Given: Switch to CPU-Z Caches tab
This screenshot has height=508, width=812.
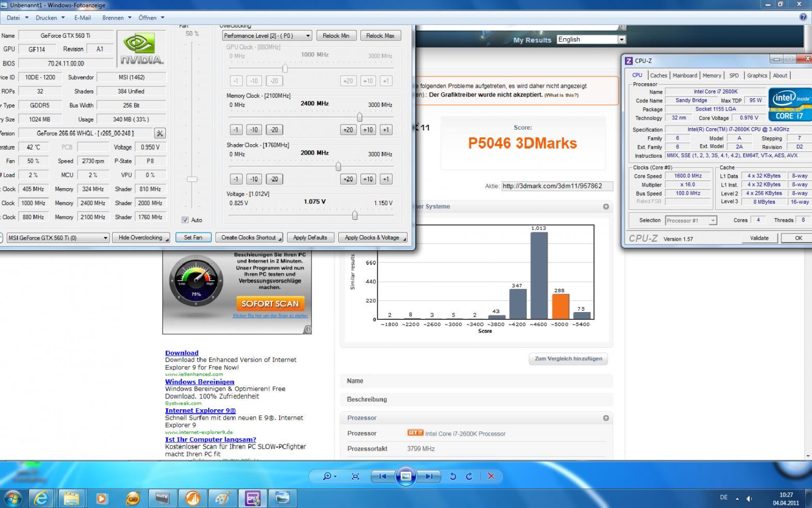Looking at the screenshot, I should [658, 75].
